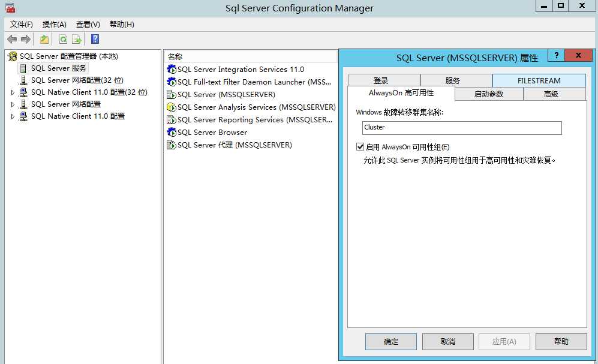Close the SQL Server 属性 dialog
The height and width of the screenshot is (364, 598).
[579, 55]
